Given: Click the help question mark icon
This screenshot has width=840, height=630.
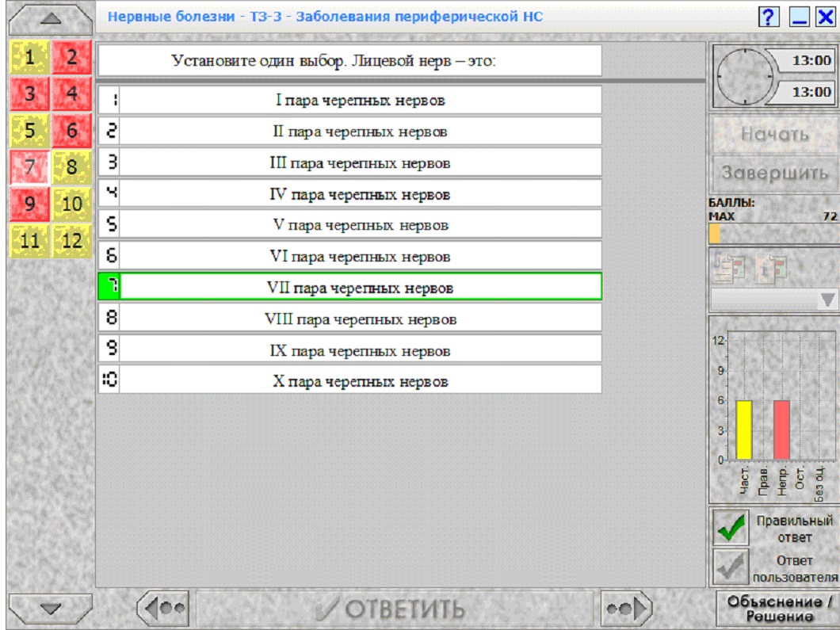Looking at the screenshot, I should click(x=769, y=17).
